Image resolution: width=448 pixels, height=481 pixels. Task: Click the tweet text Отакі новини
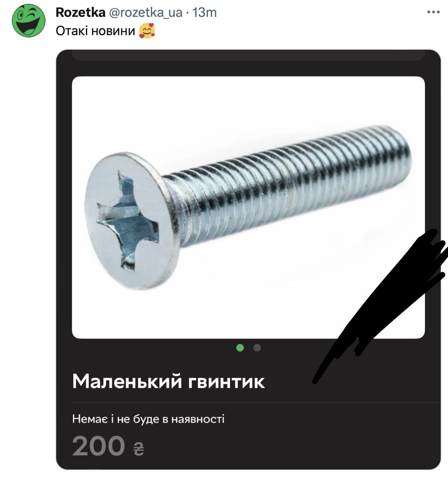(96, 31)
